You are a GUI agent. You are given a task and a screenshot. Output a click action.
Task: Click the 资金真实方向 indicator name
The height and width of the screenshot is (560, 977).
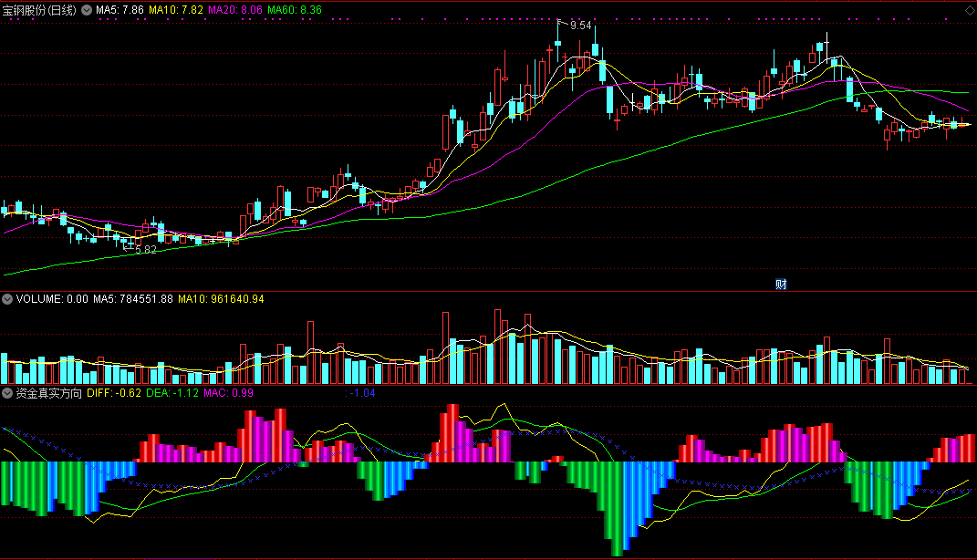[48, 393]
